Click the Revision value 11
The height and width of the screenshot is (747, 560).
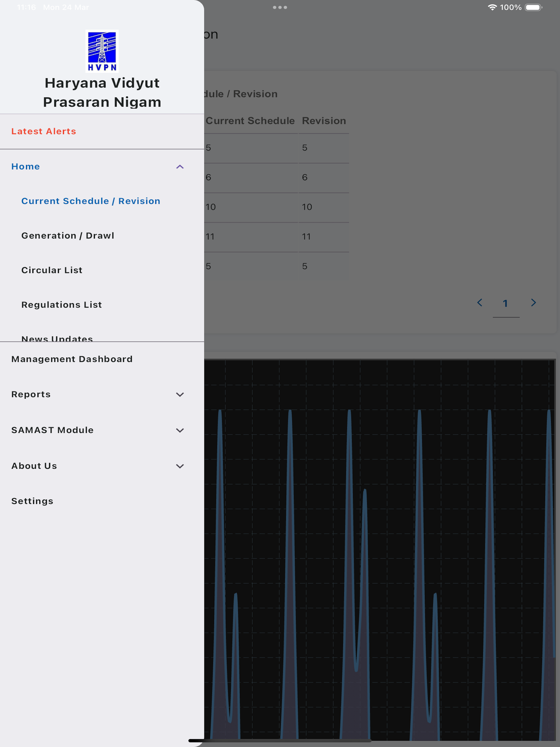306,236
